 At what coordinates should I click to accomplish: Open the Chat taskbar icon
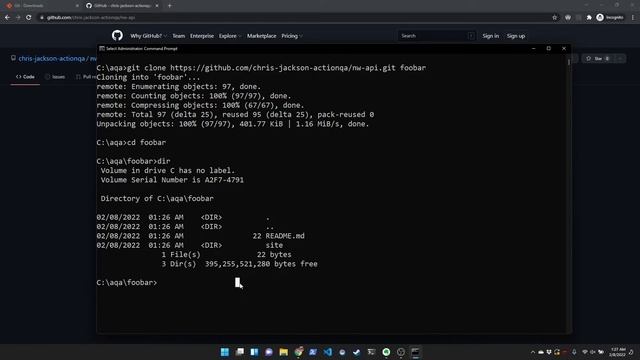269,352
